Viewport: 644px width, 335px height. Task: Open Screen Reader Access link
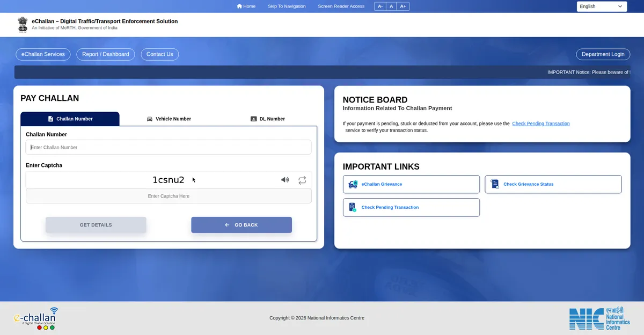coord(341,6)
